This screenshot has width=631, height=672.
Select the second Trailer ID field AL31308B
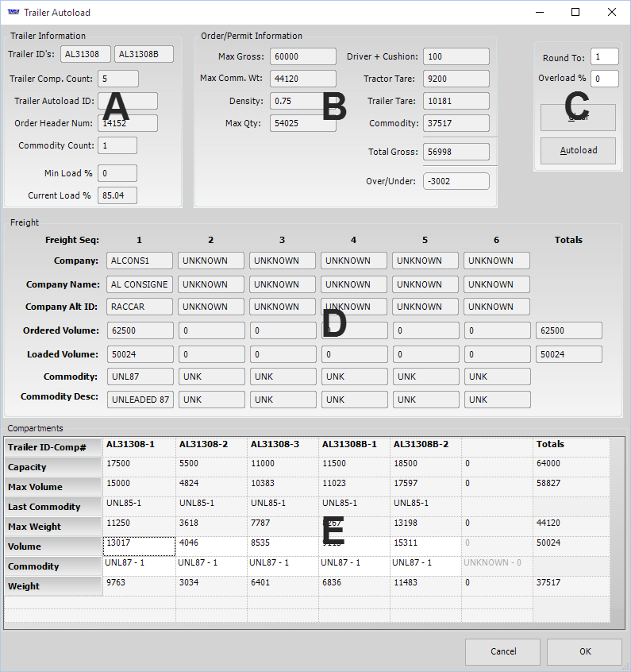click(144, 55)
